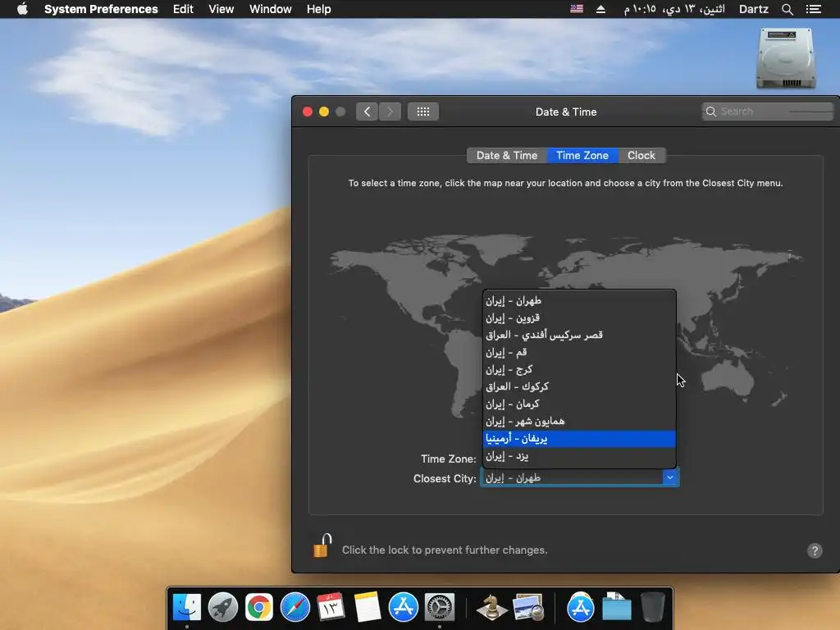Open the Trash in the Dock
Screen dimensions: 840x630
pos(652,608)
